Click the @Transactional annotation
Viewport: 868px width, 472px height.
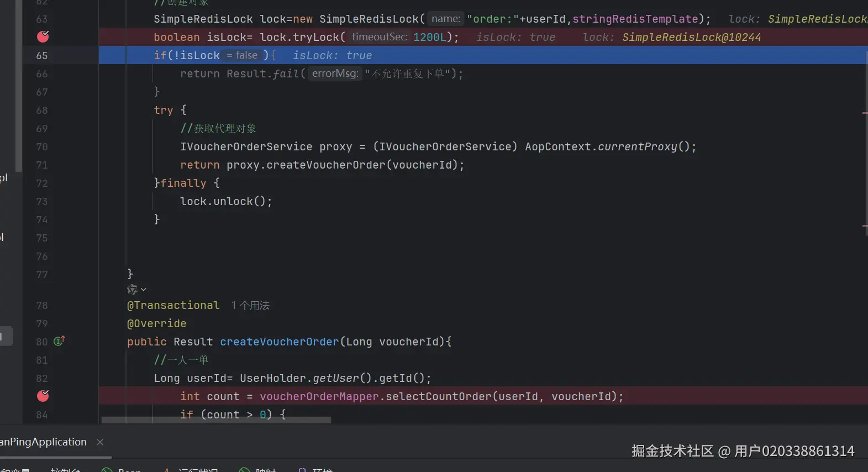(x=173, y=305)
